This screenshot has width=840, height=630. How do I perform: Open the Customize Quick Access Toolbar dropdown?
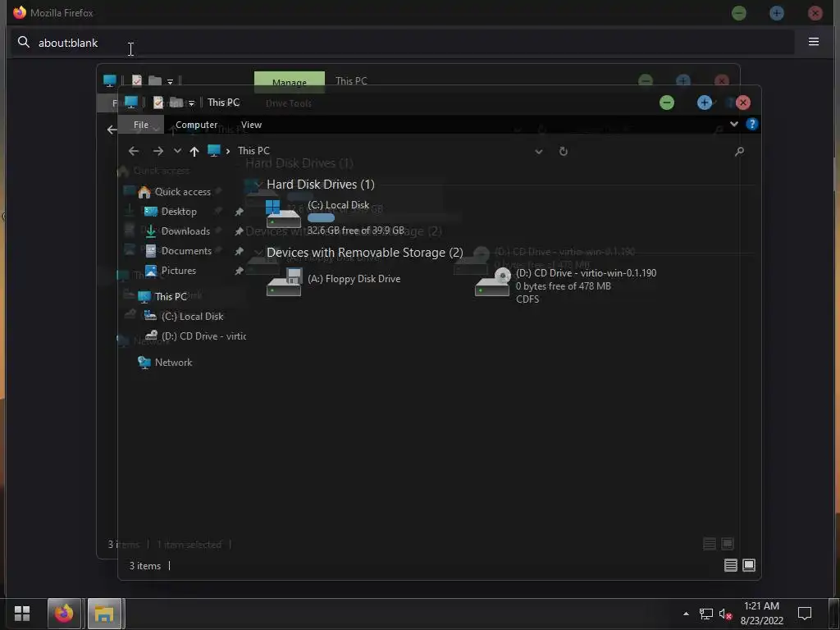[191, 103]
